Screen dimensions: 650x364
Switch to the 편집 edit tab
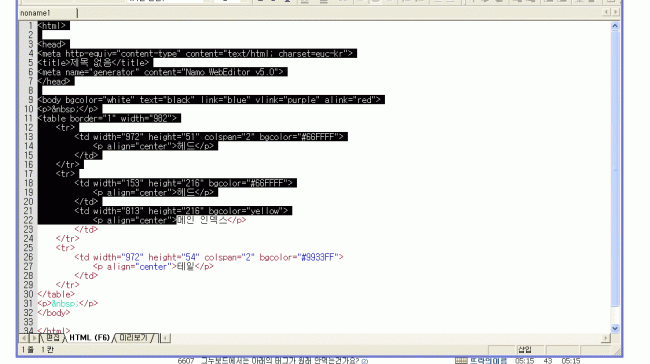point(53,338)
